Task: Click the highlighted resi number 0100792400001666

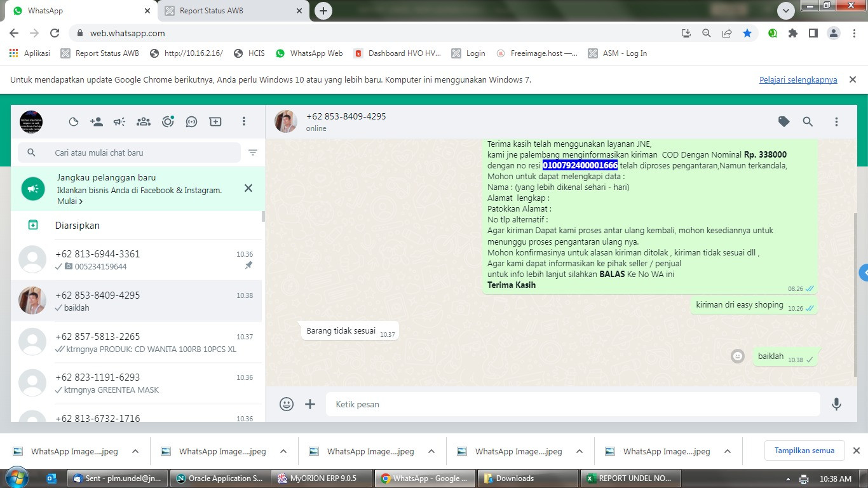Action: click(x=580, y=165)
